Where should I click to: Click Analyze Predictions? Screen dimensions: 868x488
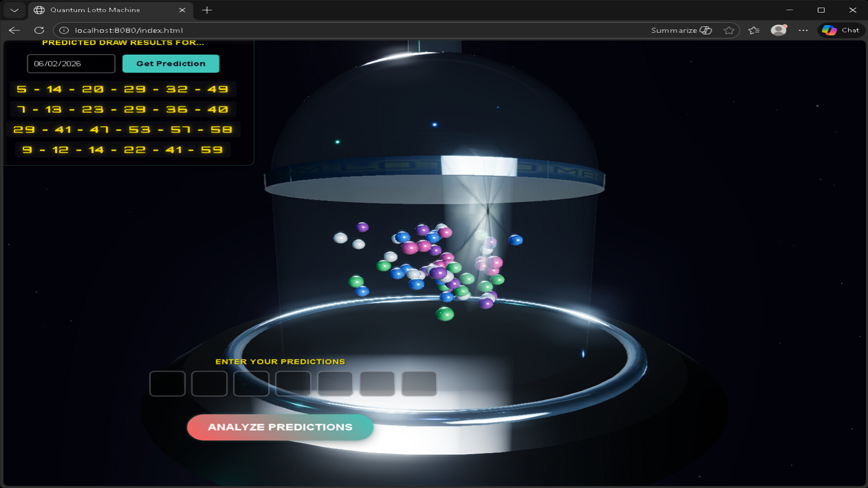(x=280, y=427)
